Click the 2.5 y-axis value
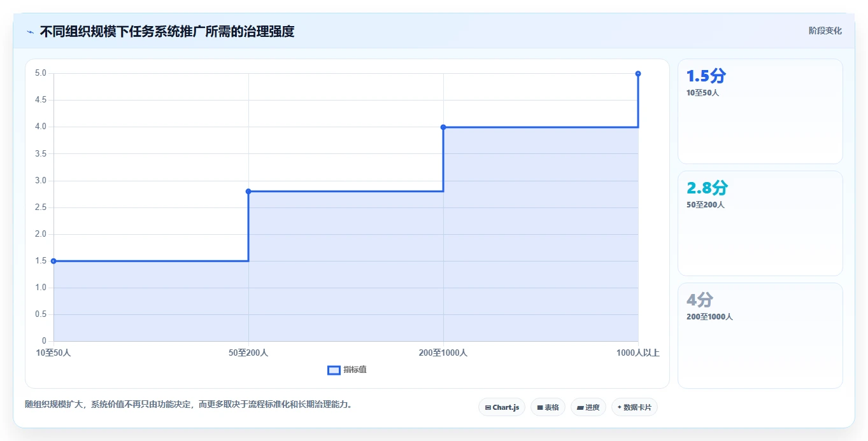The width and height of the screenshot is (868, 441). pyautogui.click(x=41, y=207)
